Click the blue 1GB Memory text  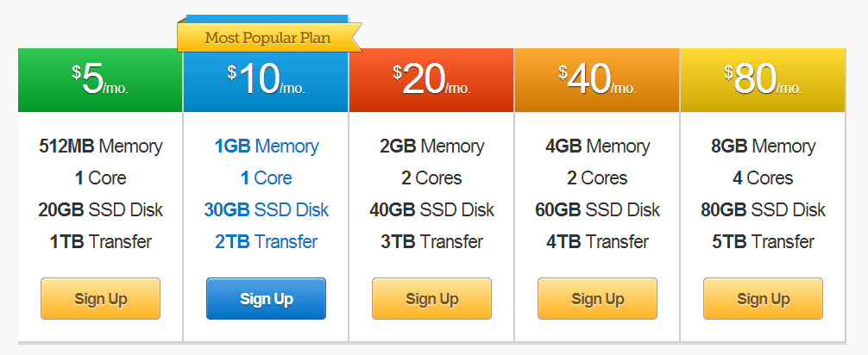click(x=266, y=146)
